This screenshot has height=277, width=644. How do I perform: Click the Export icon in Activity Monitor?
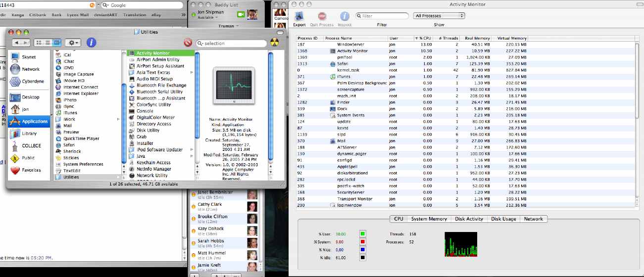pos(299,16)
